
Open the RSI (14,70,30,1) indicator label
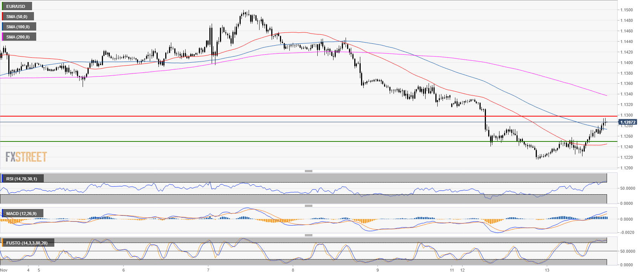click(x=22, y=179)
